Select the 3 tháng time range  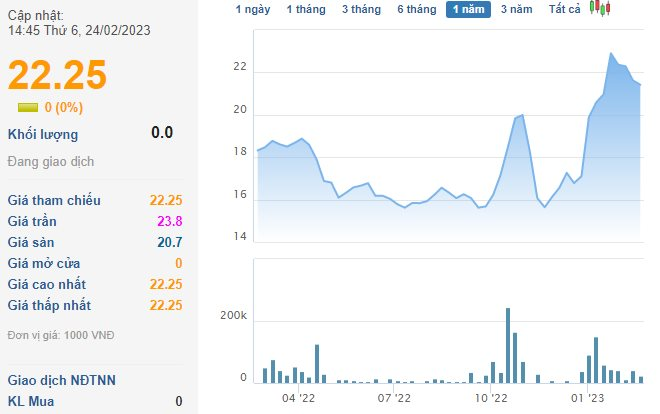pos(361,9)
